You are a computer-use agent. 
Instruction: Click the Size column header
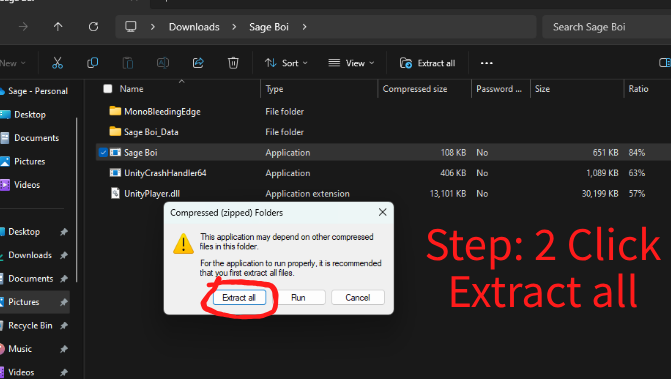pos(542,89)
